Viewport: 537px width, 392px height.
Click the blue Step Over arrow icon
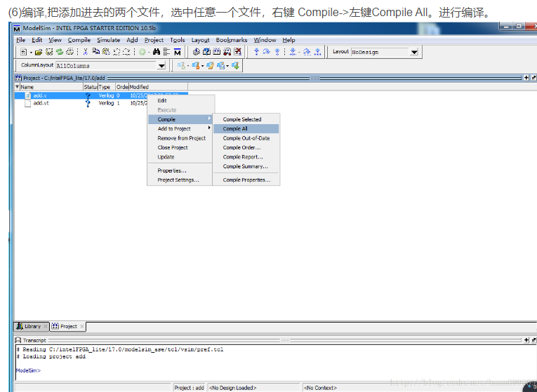[x=267, y=52]
